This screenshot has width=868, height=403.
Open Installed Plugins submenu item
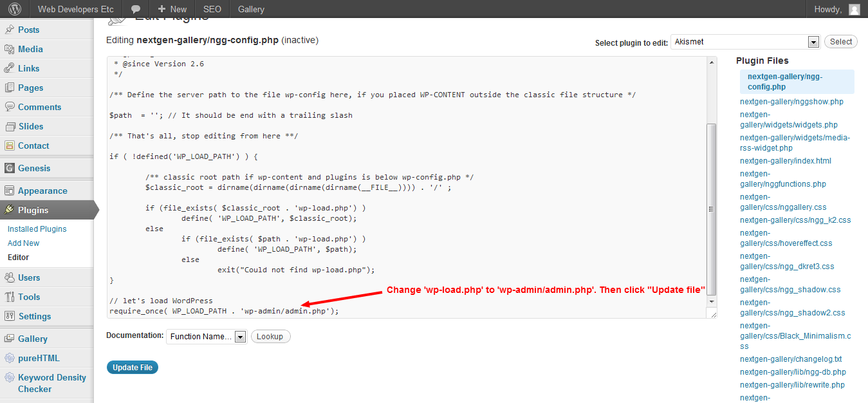click(37, 229)
